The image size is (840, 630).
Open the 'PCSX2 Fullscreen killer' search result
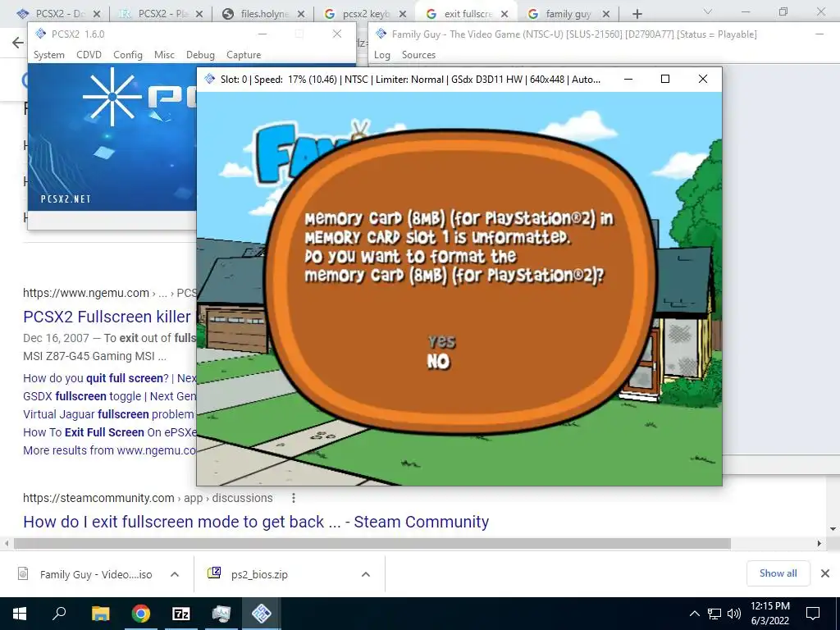[x=107, y=317]
